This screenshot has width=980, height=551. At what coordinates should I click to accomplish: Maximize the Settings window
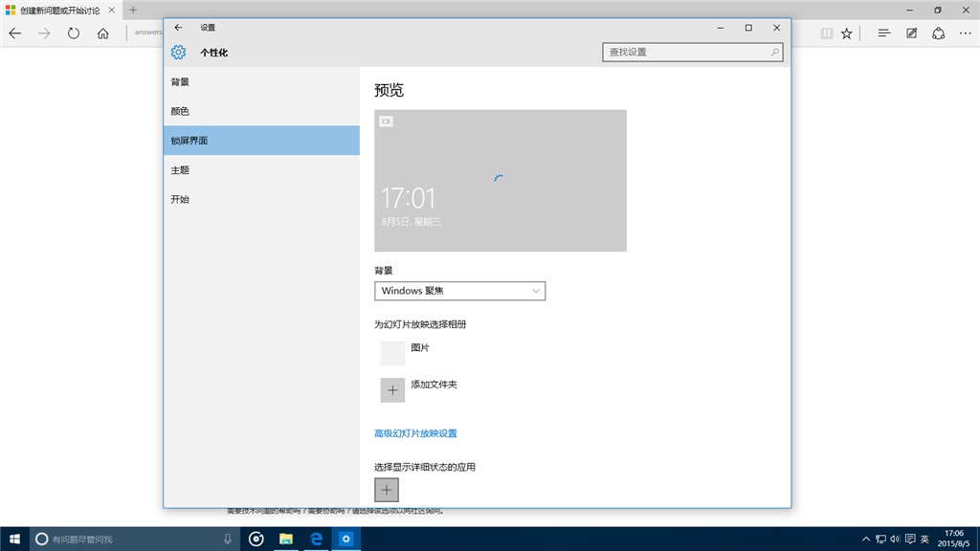748,28
